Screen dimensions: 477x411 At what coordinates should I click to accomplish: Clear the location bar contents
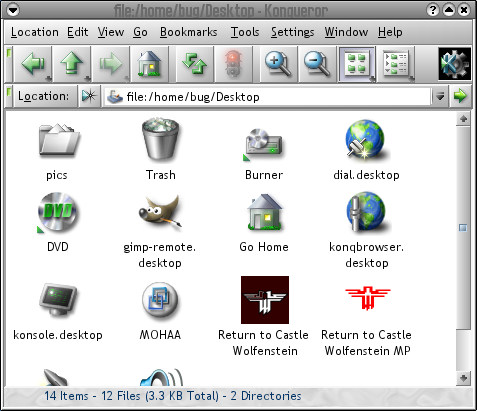pos(89,96)
